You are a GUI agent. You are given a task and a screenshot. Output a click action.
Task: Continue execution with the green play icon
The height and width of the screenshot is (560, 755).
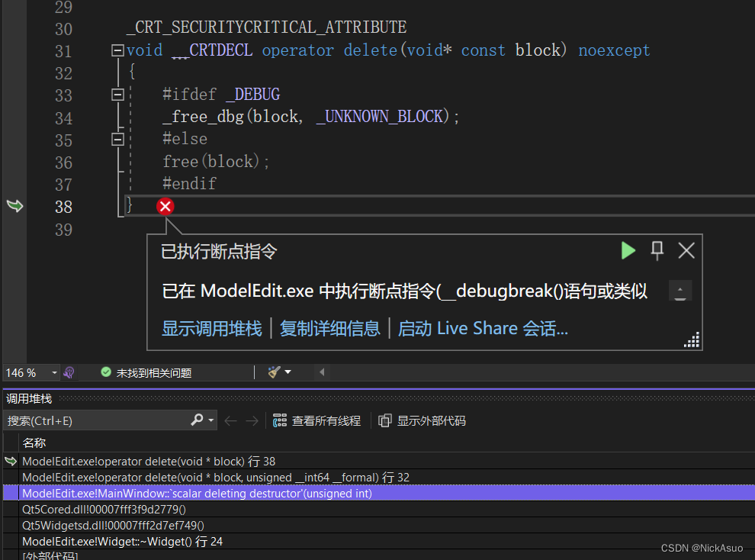click(x=628, y=250)
